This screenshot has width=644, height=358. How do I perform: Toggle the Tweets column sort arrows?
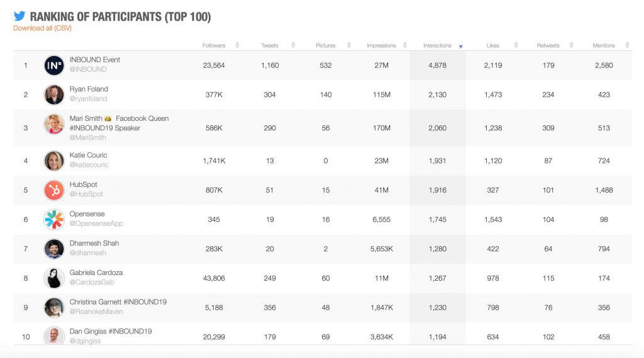pos(293,45)
